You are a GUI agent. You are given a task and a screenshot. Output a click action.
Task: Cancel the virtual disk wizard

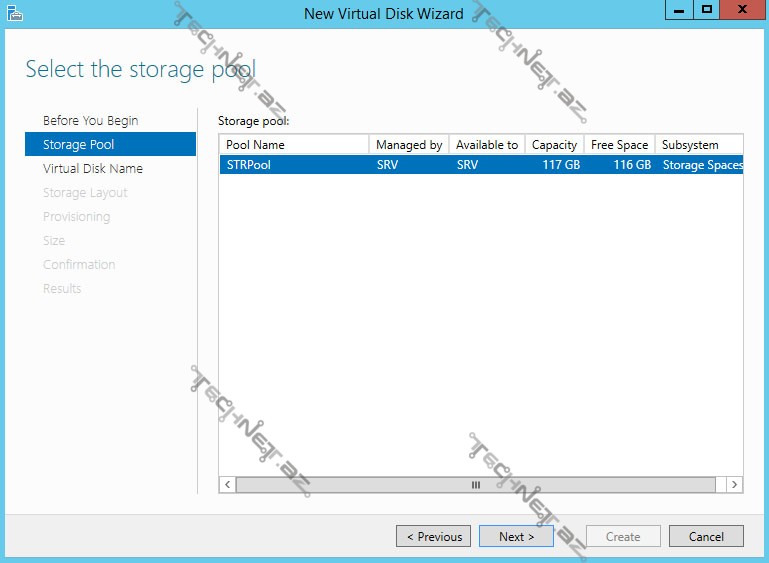[x=705, y=537]
